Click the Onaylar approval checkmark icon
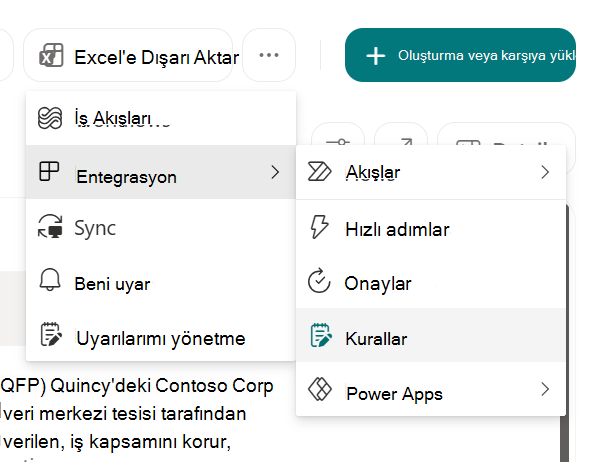This screenshot has height=462, width=616. tap(319, 280)
